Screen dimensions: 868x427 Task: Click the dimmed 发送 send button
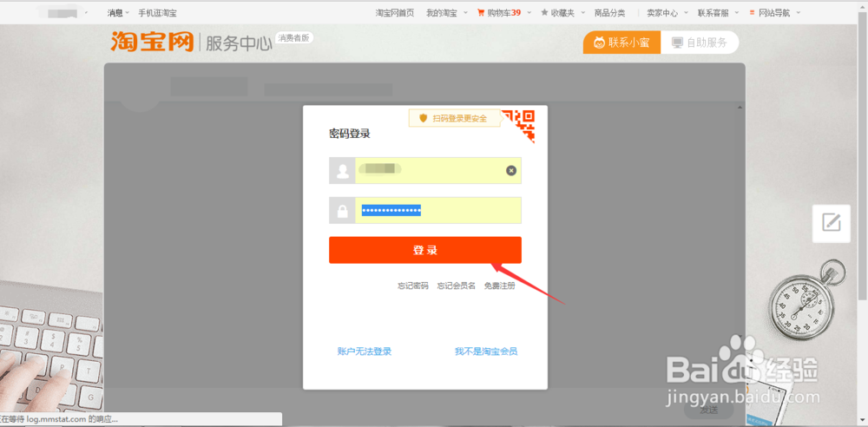coord(708,411)
